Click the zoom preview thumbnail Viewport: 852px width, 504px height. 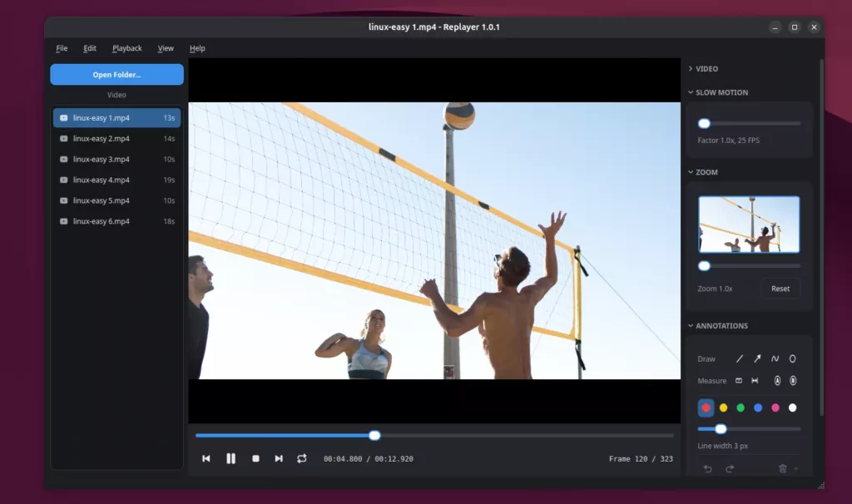pyautogui.click(x=749, y=225)
